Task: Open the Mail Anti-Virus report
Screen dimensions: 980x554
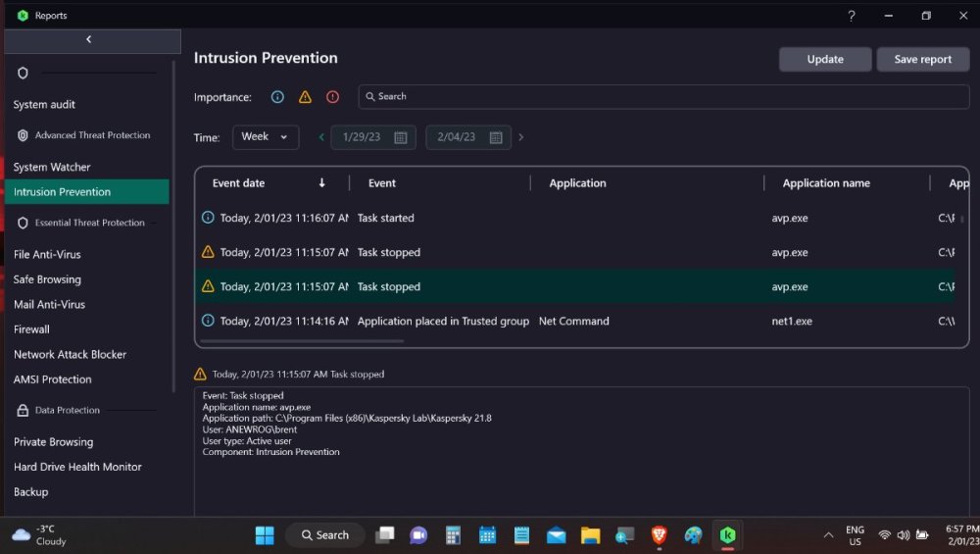Action: point(49,305)
